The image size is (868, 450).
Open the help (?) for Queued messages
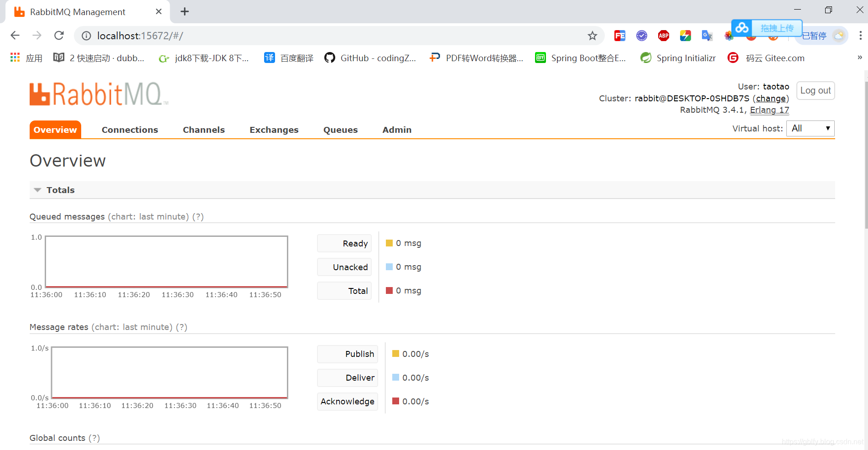198,216
